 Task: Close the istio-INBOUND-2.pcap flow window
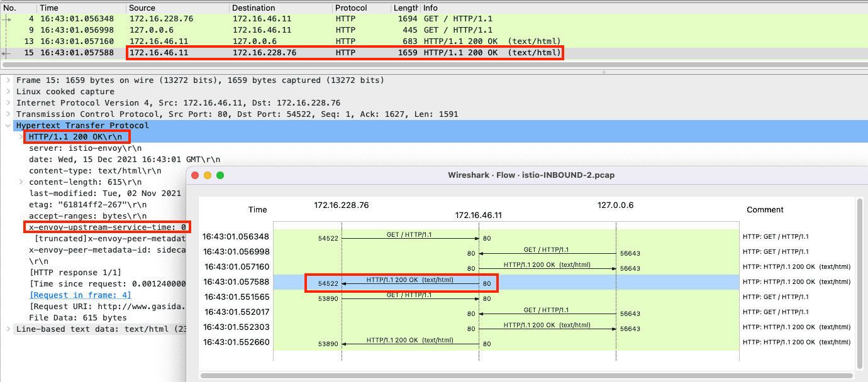tap(195, 175)
